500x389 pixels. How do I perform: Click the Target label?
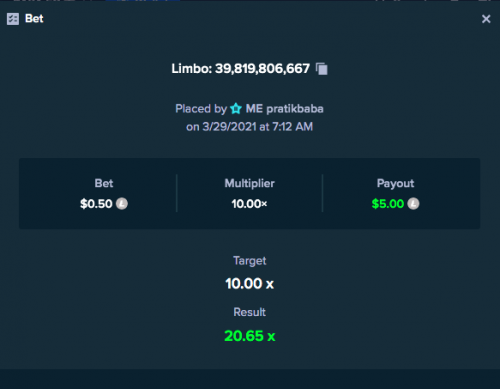point(250,261)
